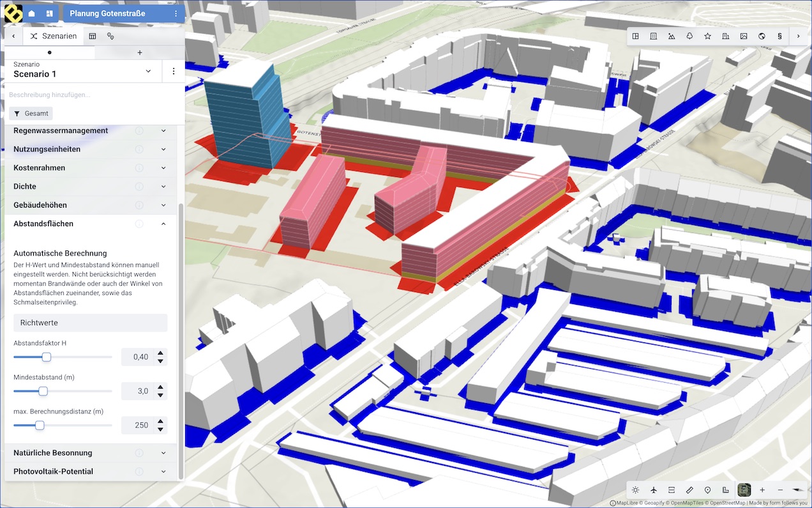This screenshot has width=812, height=508.
Task: Expand the Gebäudehöhen section
Action: point(163,205)
